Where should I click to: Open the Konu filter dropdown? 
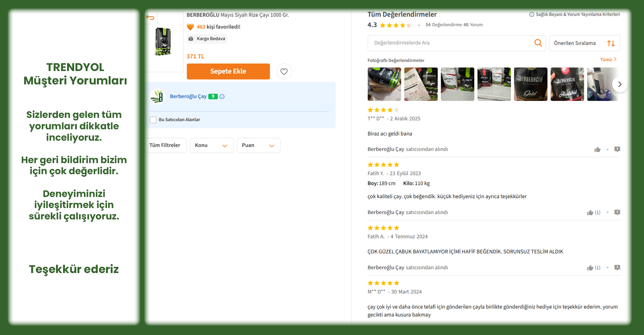(x=212, y=145)
